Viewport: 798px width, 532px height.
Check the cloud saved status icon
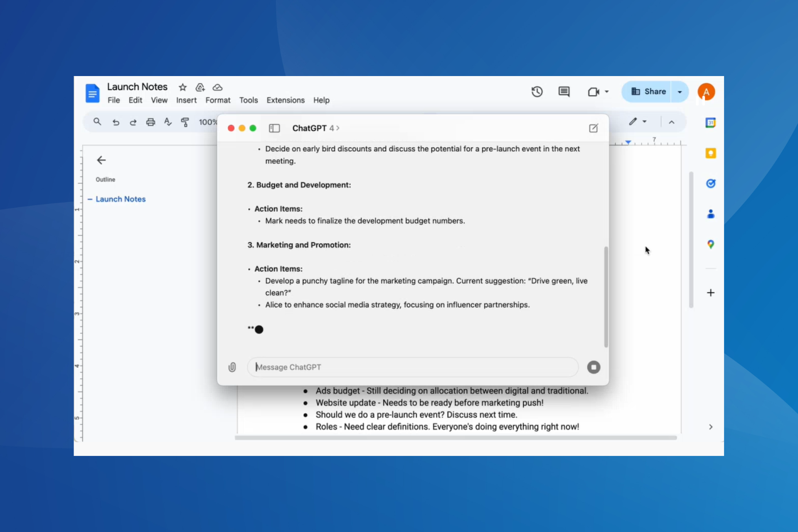(217, 87)
